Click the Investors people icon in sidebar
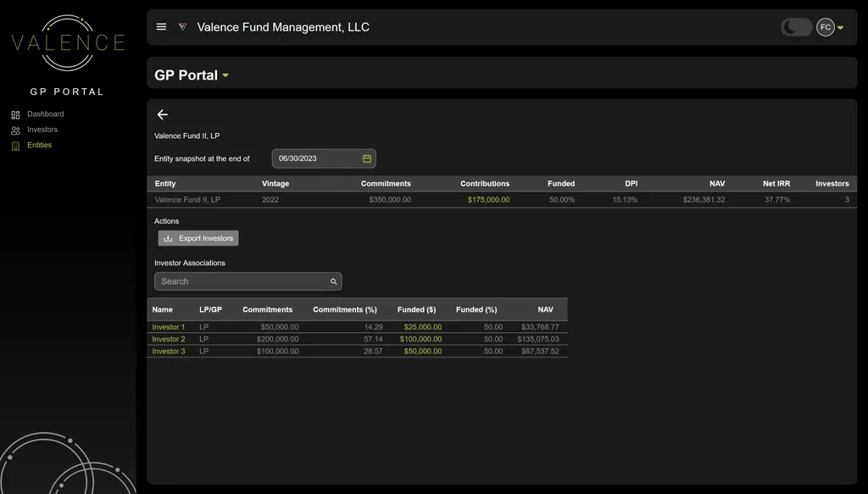Screen dimensions: 868x494 pos(15,130)
